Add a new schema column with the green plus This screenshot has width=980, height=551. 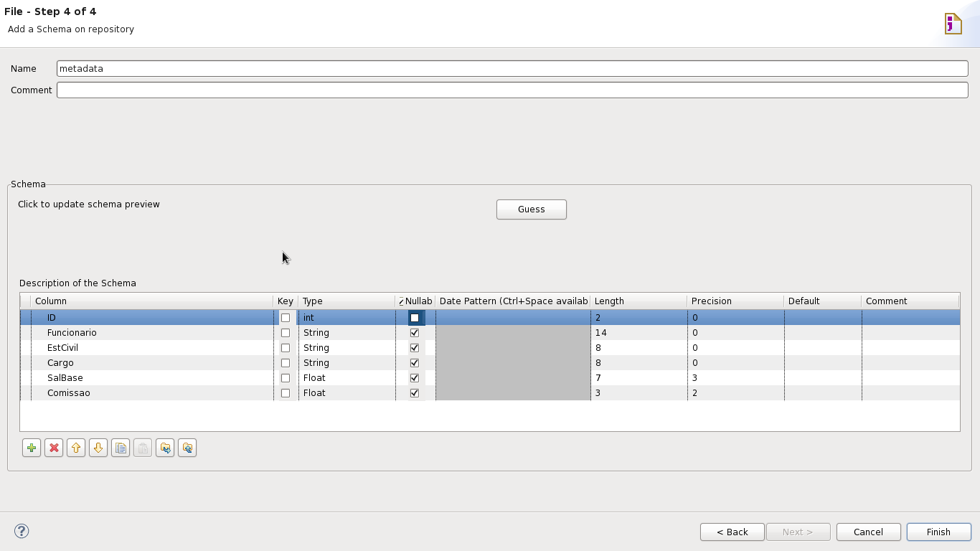(32, 448)
